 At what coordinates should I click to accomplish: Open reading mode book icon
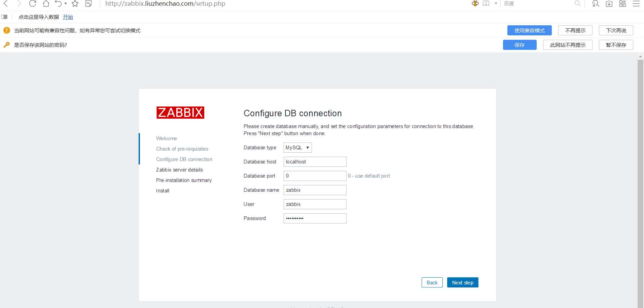[x=486, y=3]
